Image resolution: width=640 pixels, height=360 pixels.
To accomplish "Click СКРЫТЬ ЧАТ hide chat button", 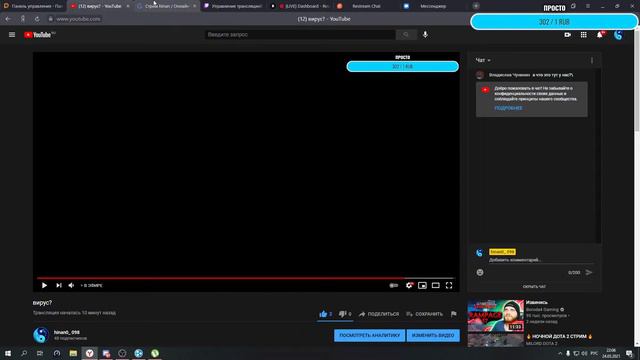I will click(x=534, y=287).
